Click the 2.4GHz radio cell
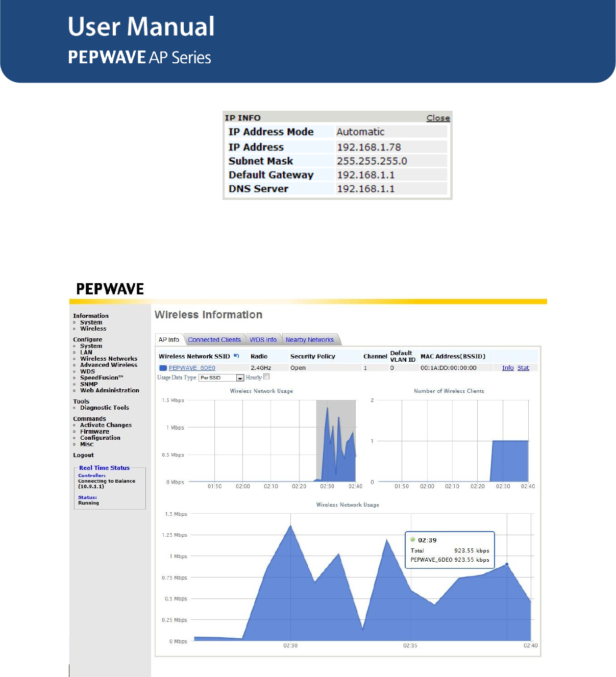Screen dimensions: 616x677 point(261,368)
